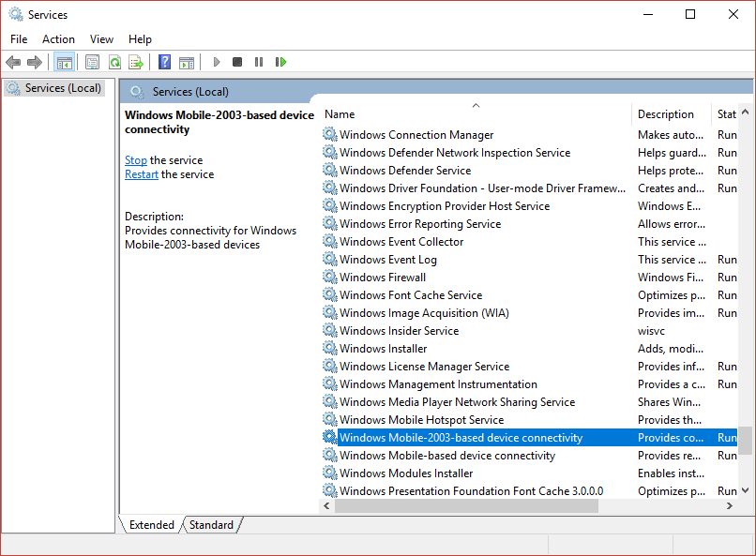Click the Start Service play icon
This screenshot has width=756, height=556.
(x=217, y=62)
